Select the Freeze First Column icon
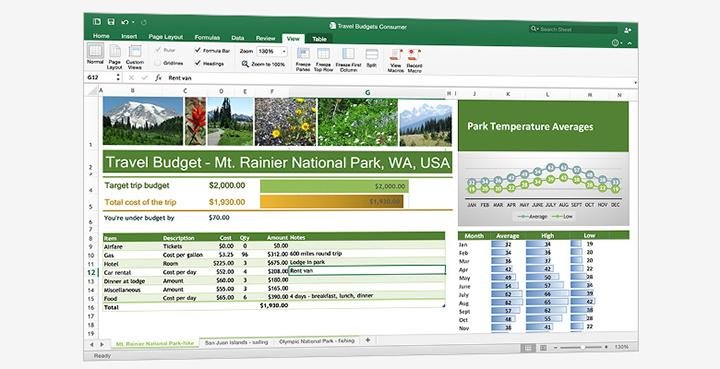The width and height of the screenshot is (720, 369). (348, 54)
